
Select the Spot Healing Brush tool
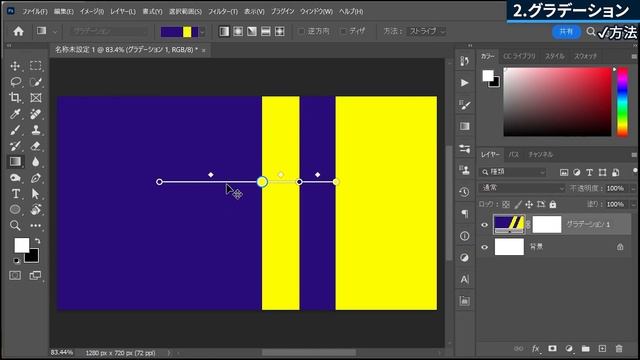tap(36, 114)
